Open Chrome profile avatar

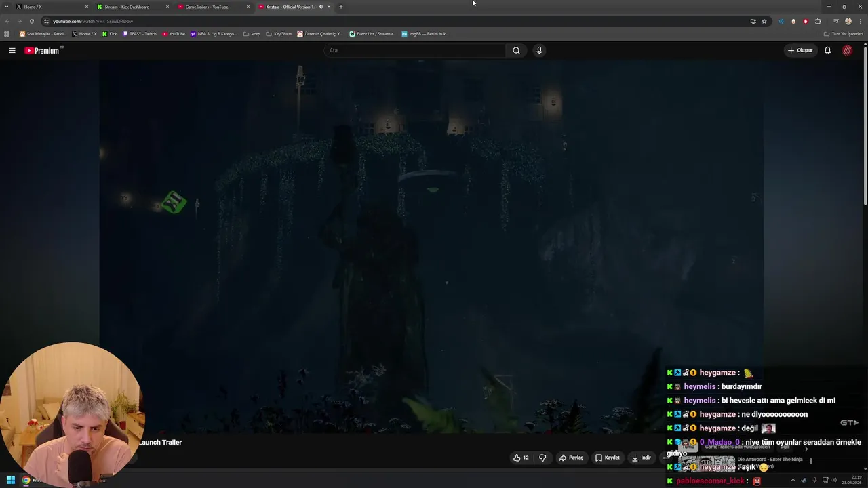click(x=848, y=21)
